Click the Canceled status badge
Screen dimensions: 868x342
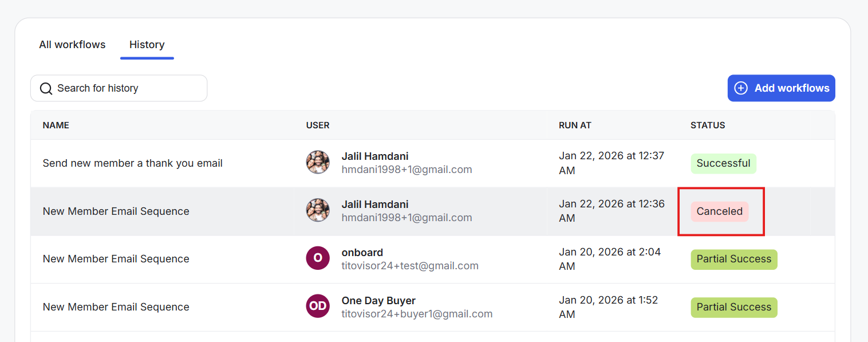[x=719, y=211]
